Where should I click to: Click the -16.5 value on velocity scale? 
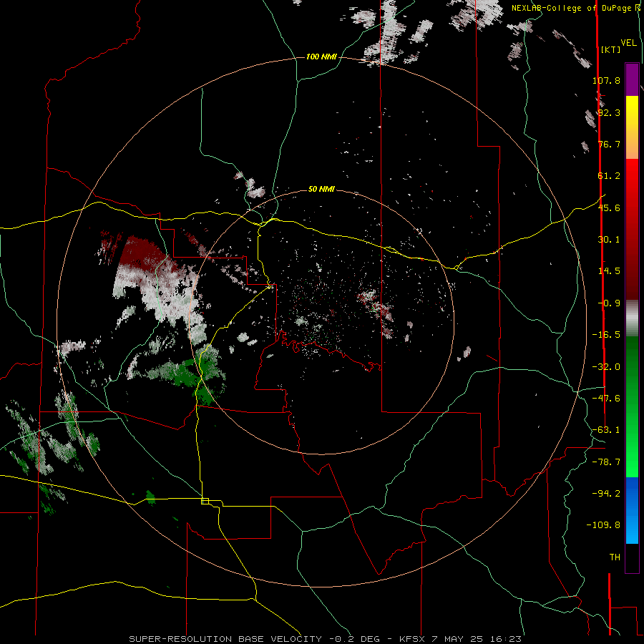(x=606, y=335)
